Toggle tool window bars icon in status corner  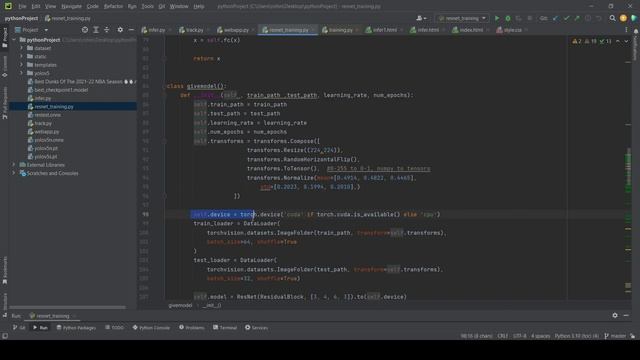(x=5, y=336)
